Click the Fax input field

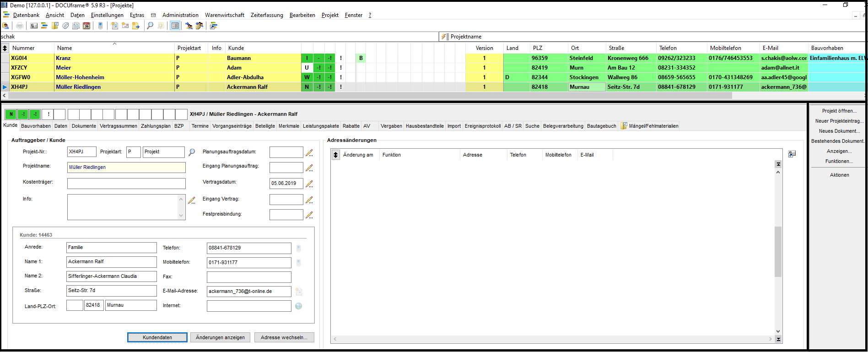click(x=249, y=277)
